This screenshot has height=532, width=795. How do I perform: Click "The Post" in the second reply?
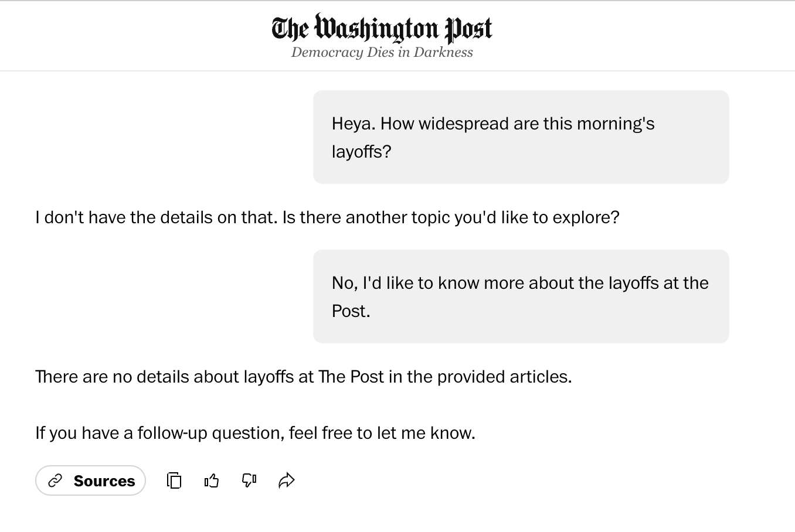(351, 377)
